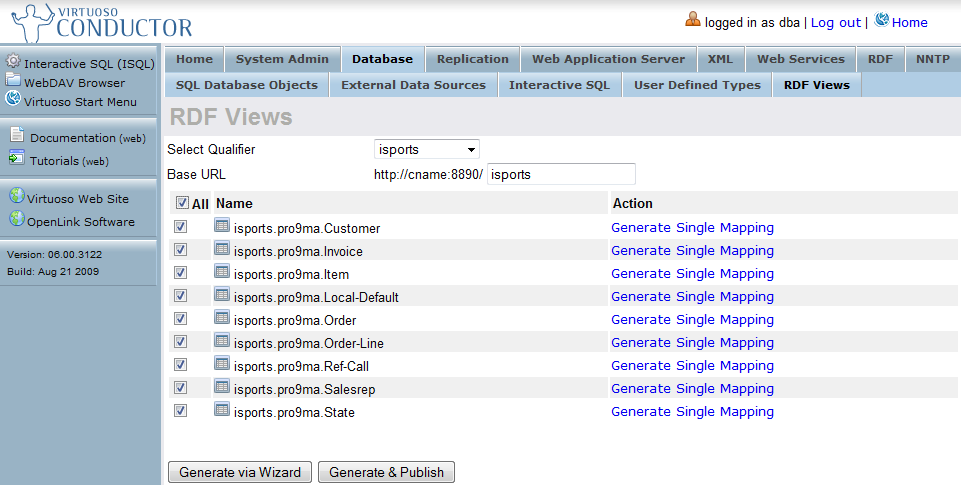Click the table icon beside isports.pro9ma.Customer
This screenshot has height=485, width=961.
222,227
